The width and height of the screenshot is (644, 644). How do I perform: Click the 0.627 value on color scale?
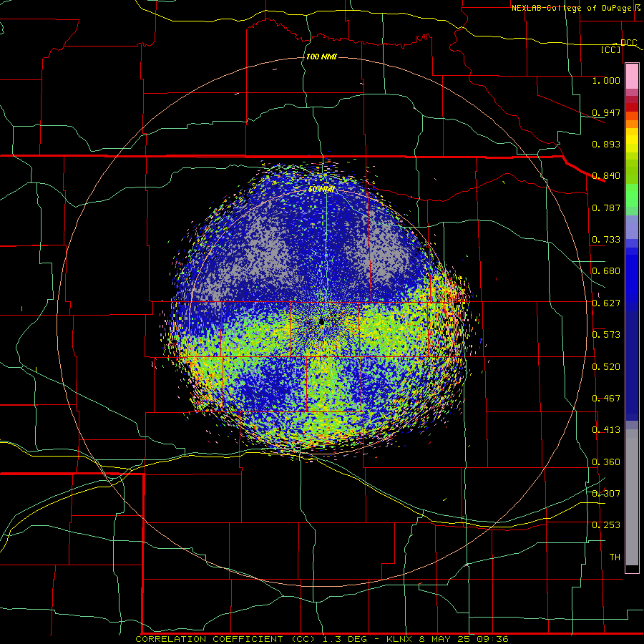coord(606,303)
